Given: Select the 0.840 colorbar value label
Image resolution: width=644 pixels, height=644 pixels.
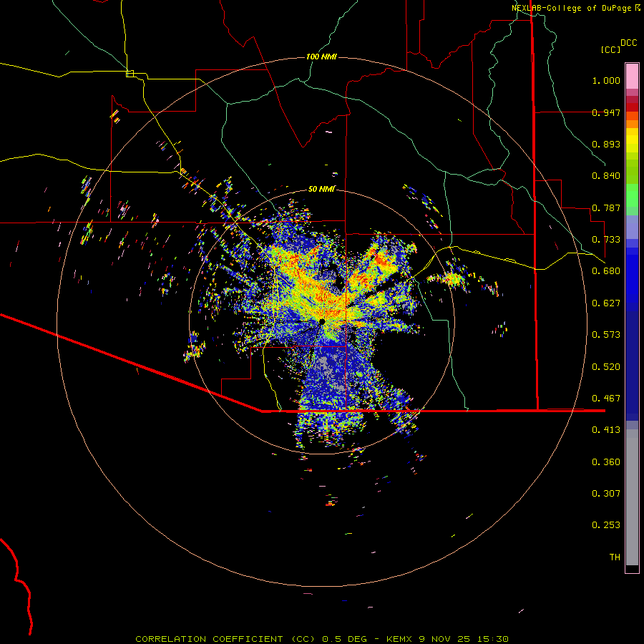Looking at the screenshot, I should pyautogui.click(x=606, y=176).
